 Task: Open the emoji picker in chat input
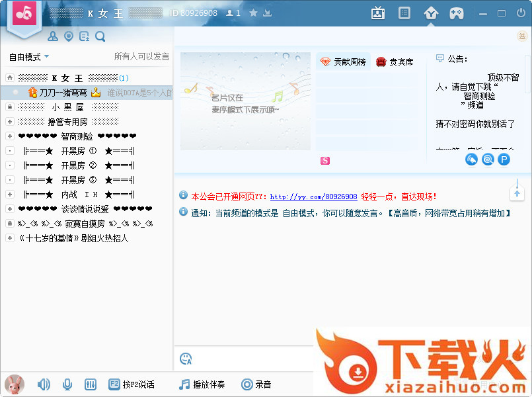186,359
